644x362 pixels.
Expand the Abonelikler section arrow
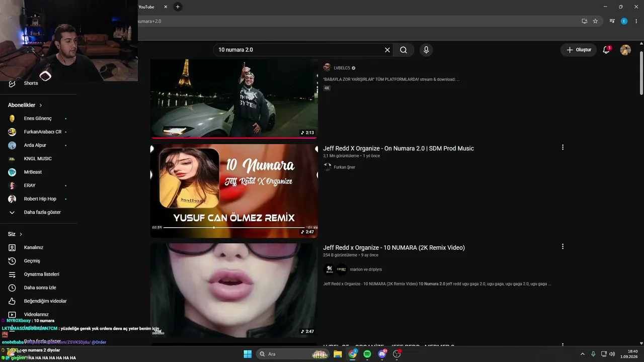pos(41,105)
